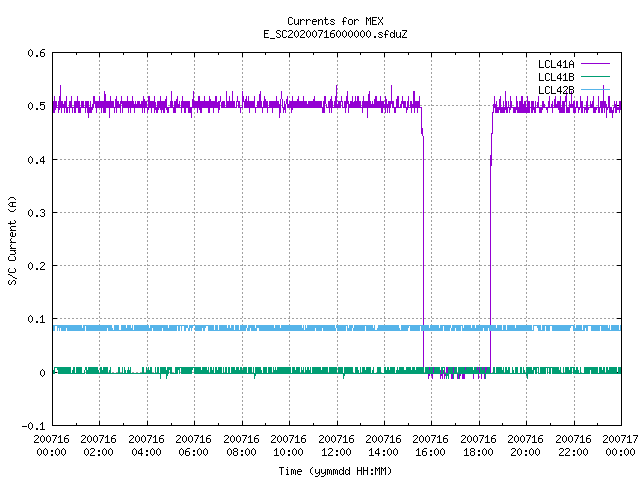Click the x-axis tick 200716 16:00

coord(431,446)
